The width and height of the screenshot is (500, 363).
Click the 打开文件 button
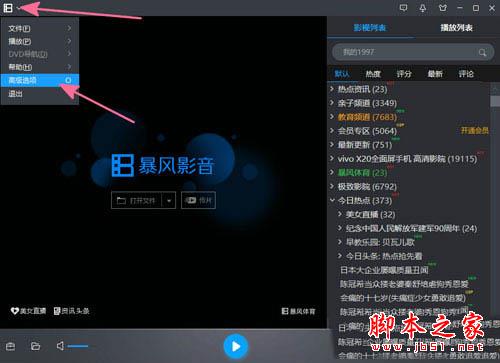[x=136, y=200]
